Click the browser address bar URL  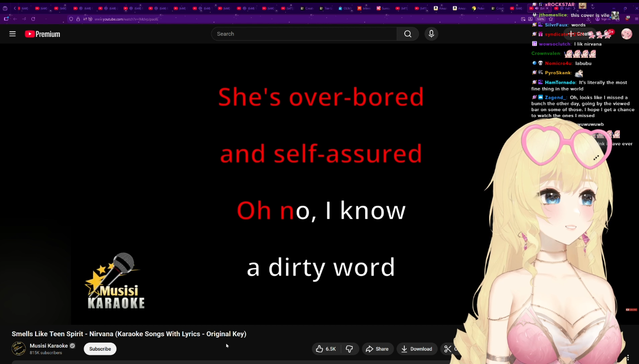(x=126, y=19)
